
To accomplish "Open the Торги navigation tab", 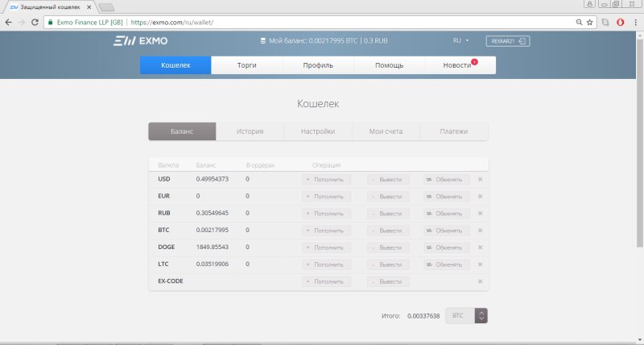I will coord(246,65).
